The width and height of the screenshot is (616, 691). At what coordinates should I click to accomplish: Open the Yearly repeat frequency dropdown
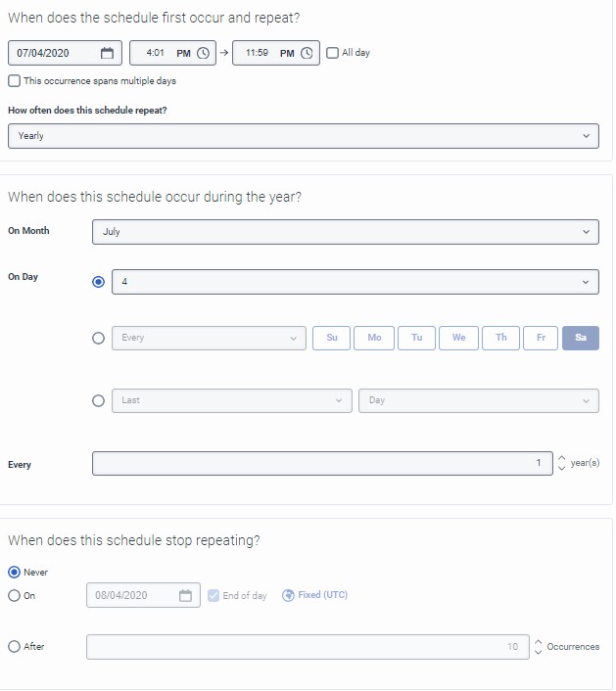tap(303, 136)
